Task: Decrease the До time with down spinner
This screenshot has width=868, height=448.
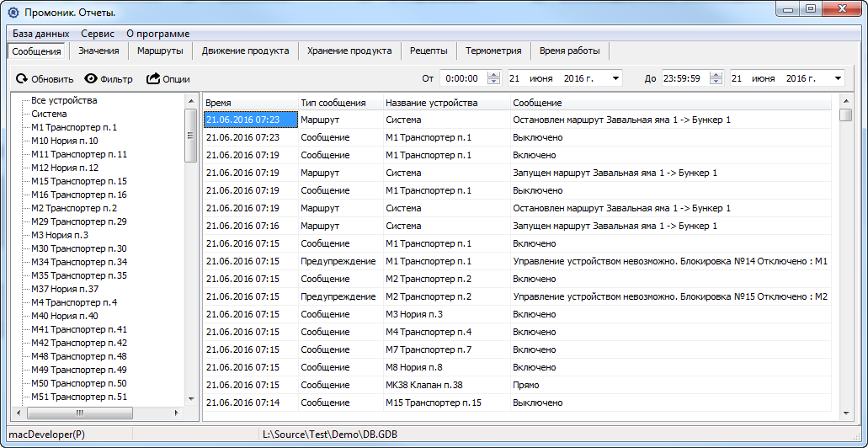Action: (716, 82)
